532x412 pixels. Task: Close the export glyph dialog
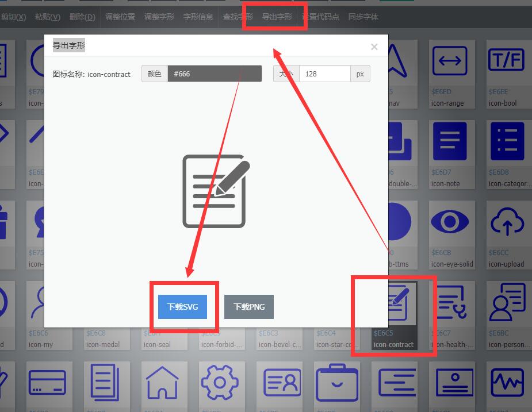tap(374, 47)
